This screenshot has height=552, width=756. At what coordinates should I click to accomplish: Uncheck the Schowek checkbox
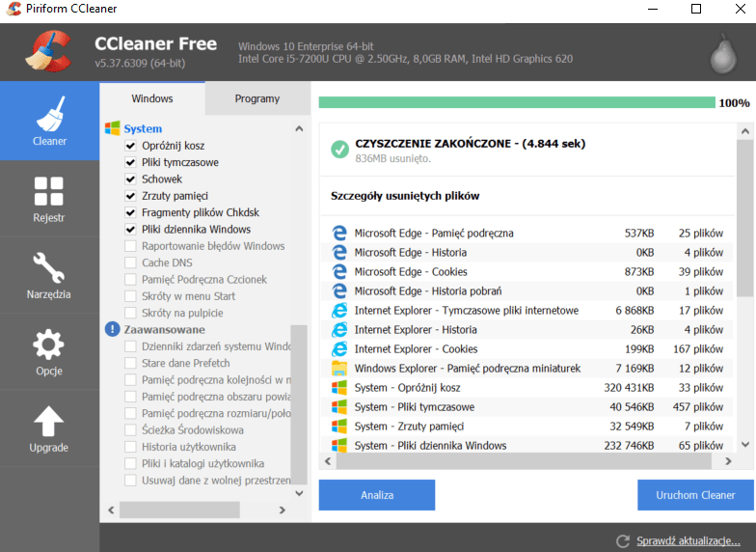[x=130, y=179]
